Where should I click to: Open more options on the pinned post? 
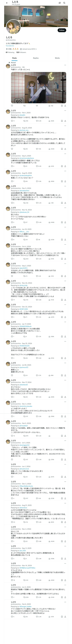(x=65, y=65)
